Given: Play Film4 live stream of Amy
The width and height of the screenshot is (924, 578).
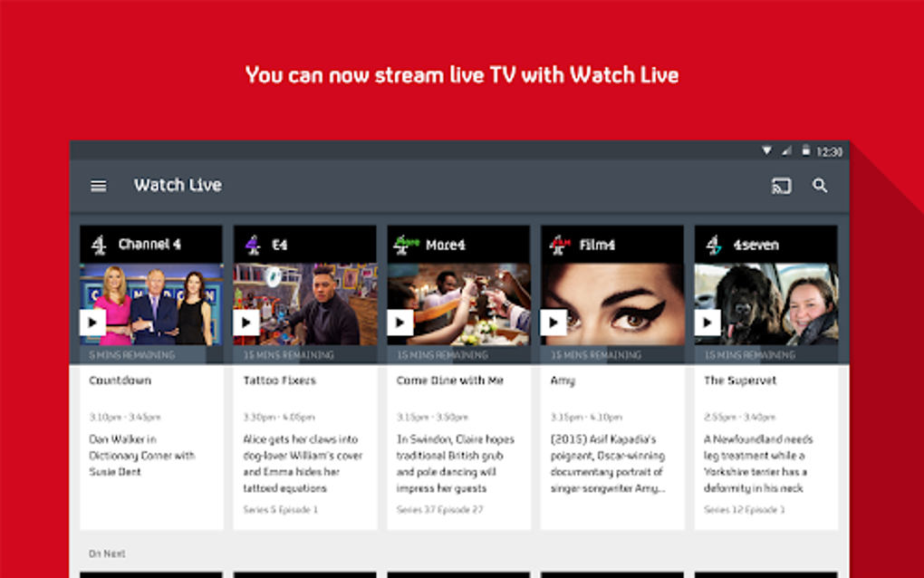Looking at the screenshot, I should (x=553, y=323).
